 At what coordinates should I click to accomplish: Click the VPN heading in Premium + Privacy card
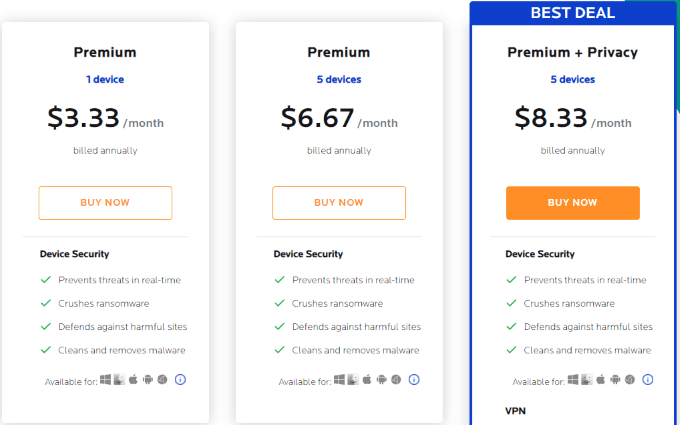517,411
